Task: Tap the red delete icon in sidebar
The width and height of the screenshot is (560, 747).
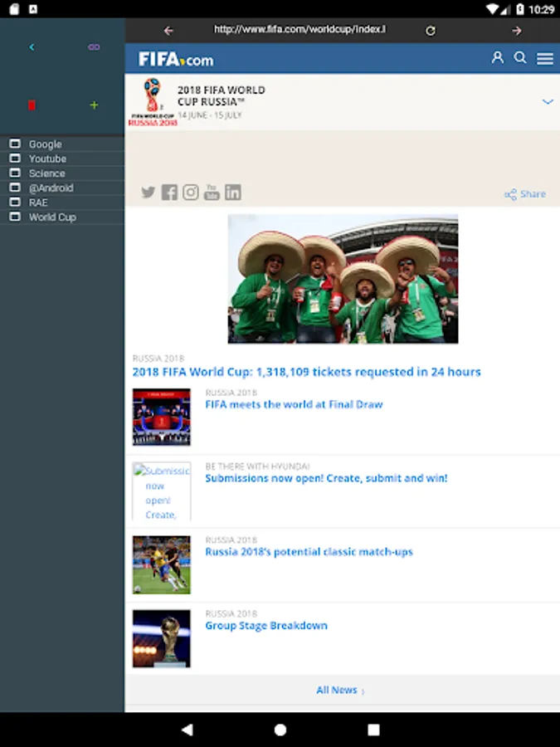Action: (32, 105)
